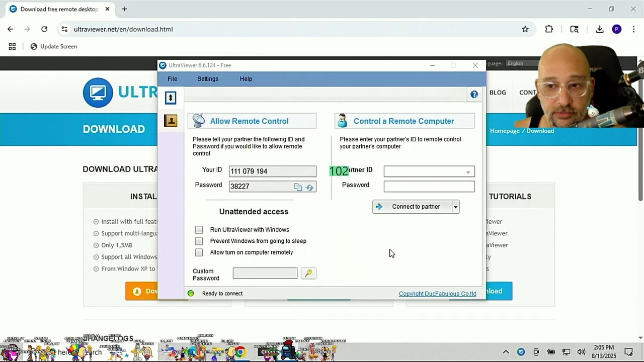
Task: Bookmark this page with star icon
Action: pyautogui.click(x=525, y=29)
